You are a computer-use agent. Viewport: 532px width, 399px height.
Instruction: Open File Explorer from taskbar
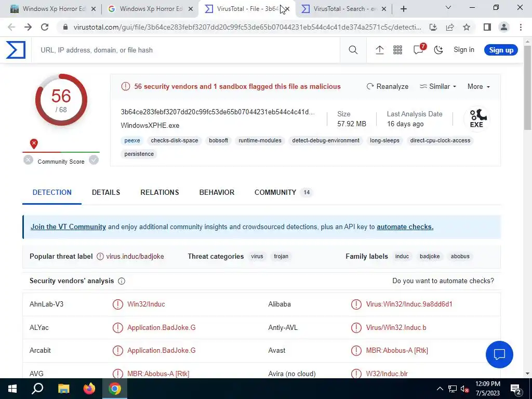pyautogui.click(x=63, y=389)
